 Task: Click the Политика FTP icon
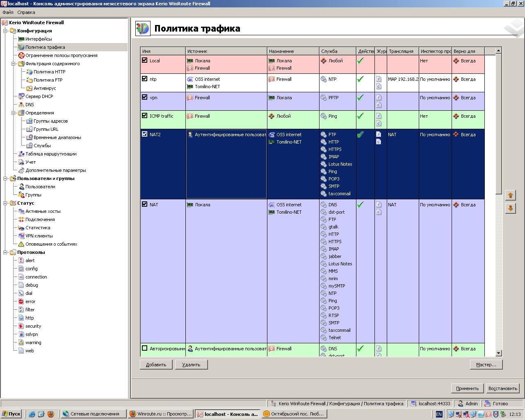[x=30, y=80]
